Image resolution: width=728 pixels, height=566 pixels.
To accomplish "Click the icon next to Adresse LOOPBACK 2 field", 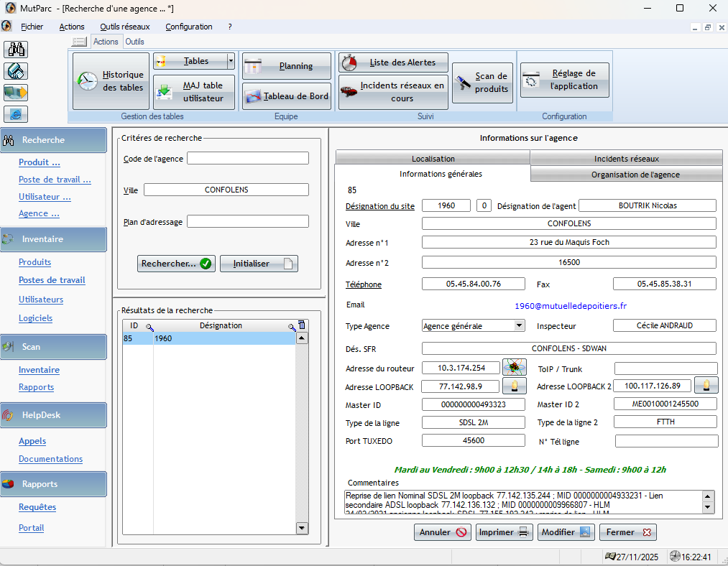I will (706, 386).
